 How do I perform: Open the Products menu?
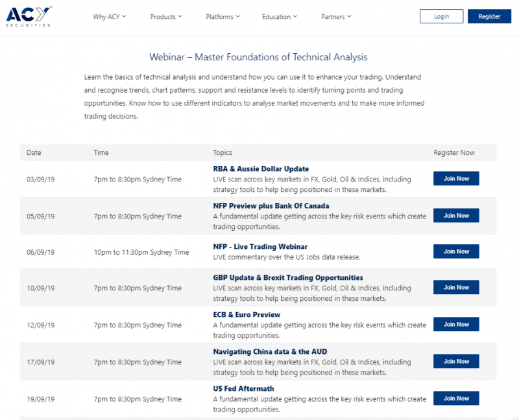(x=166, y=17)
